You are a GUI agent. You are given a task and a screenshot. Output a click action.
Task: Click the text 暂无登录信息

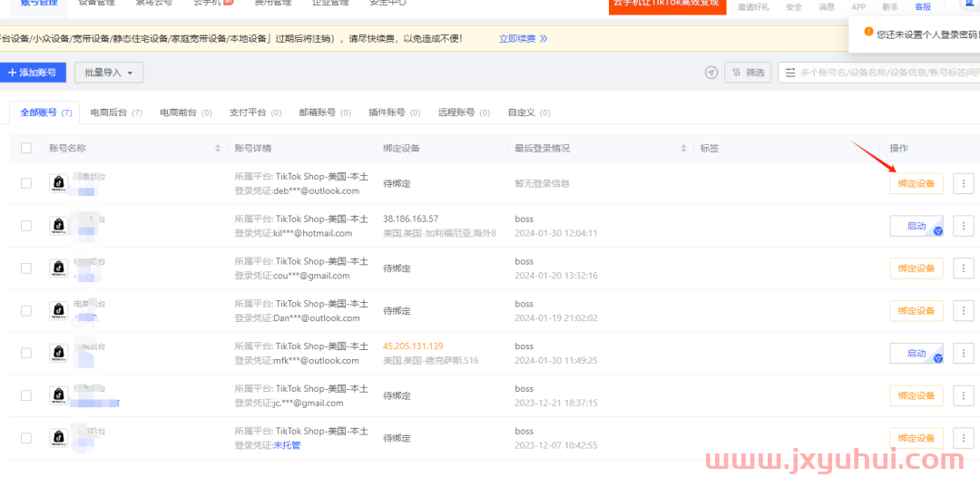(x=542, y=183)
